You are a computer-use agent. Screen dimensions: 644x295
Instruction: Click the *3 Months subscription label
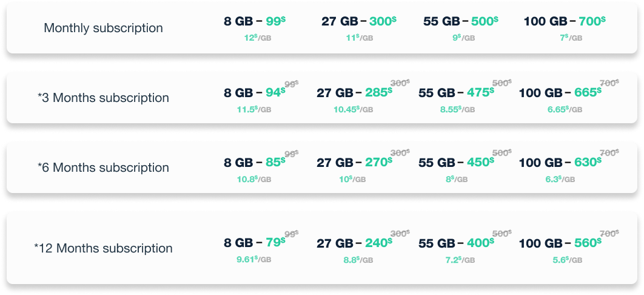[x=103, y=98]
